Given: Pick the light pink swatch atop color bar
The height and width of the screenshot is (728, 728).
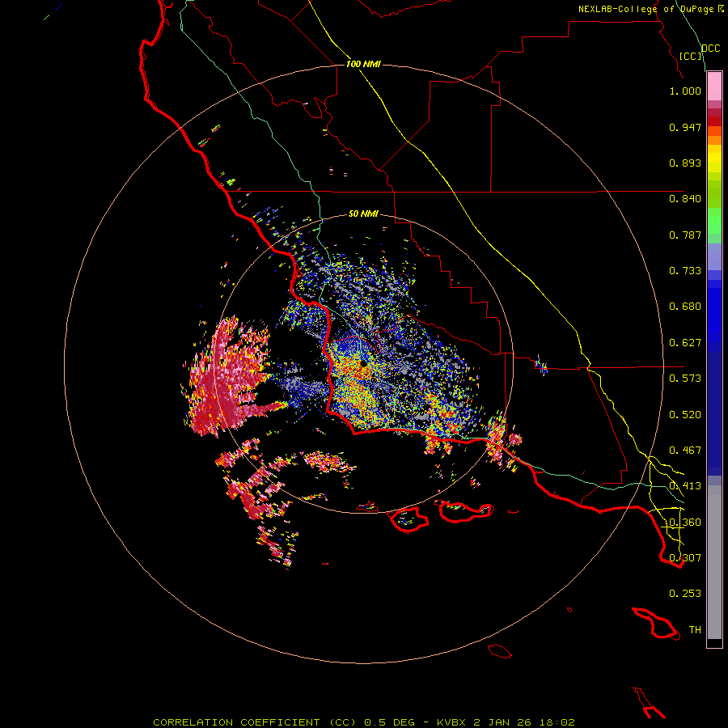Looking at the screenshot, I should pos(714,87).
